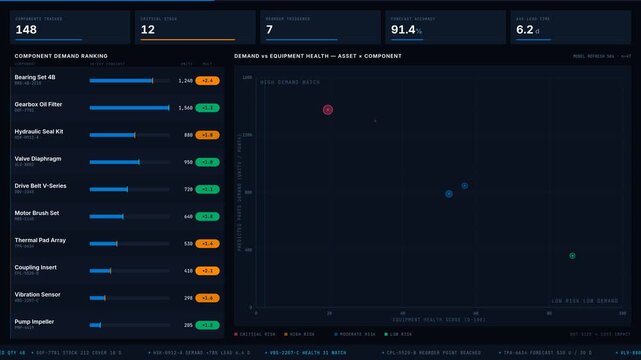The width and height of the screenshot is (641, 360).
Task: Select the Gearbox Oil Filter row name
Action: click(x=38, y=104)
